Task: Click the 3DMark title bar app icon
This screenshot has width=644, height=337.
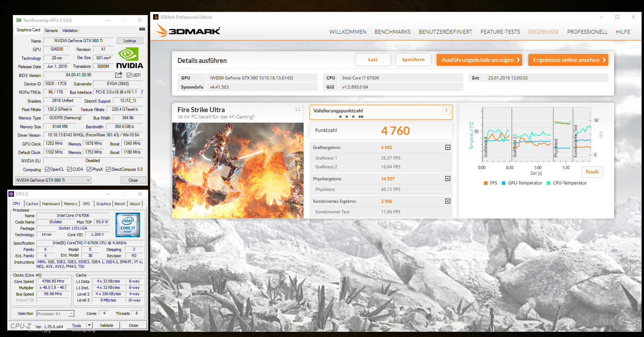Action: [x=156, y=17]
